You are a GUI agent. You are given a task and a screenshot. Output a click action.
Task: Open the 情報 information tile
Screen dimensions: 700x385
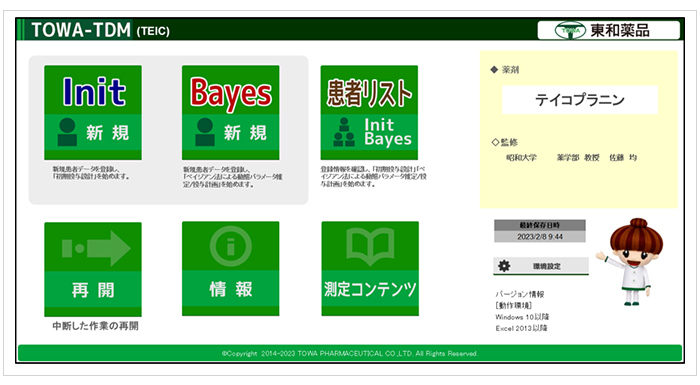(x=230, y=269)
